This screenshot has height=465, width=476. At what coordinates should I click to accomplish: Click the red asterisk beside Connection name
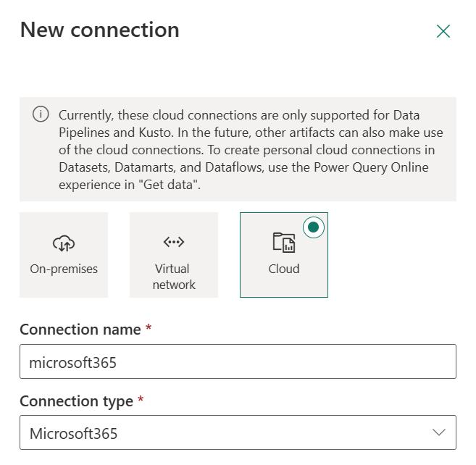coord(149,329)
